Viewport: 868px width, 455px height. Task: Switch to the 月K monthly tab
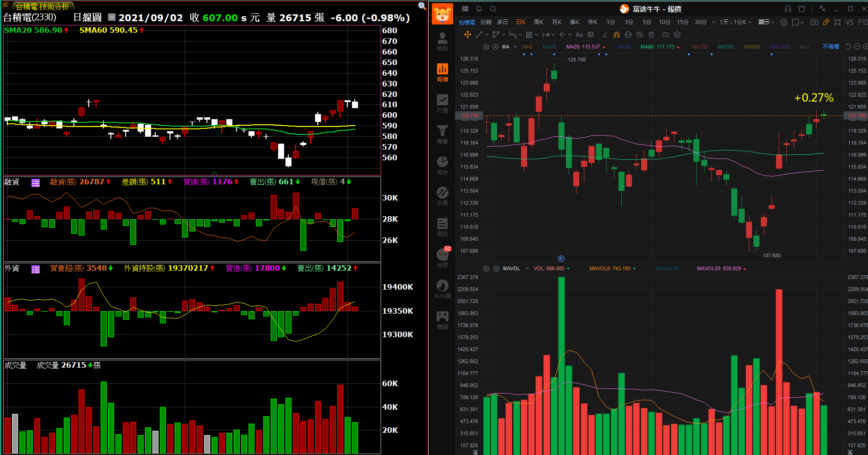coord(557,22)
